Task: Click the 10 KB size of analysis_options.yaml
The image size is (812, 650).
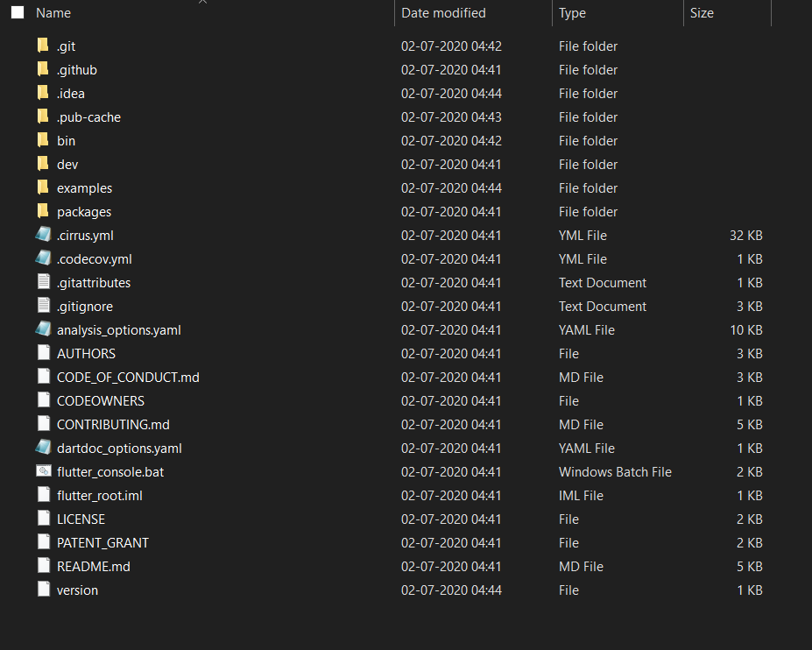Action: (x=745, y=330)
